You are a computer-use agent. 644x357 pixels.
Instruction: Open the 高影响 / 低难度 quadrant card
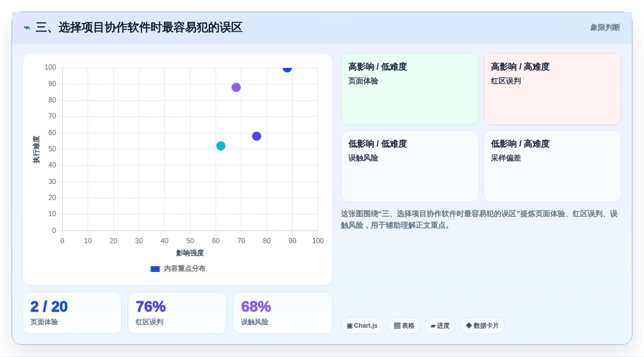tap(410, 89)
